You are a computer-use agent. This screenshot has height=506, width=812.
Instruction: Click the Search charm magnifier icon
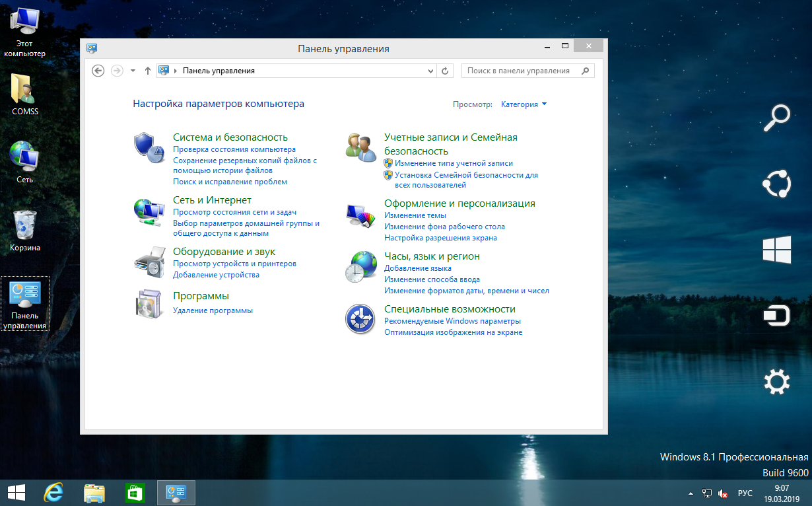[x=776, y=118]
